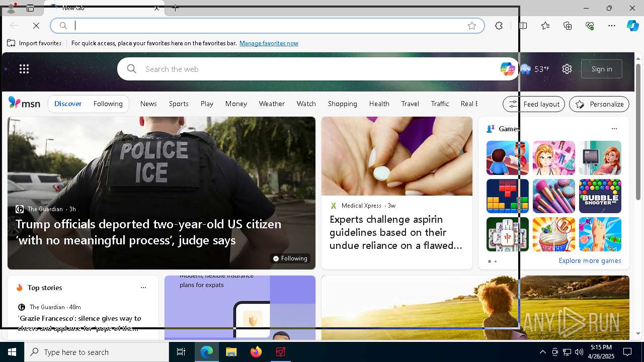Open the volume control in tray

[x=579, y=352]
